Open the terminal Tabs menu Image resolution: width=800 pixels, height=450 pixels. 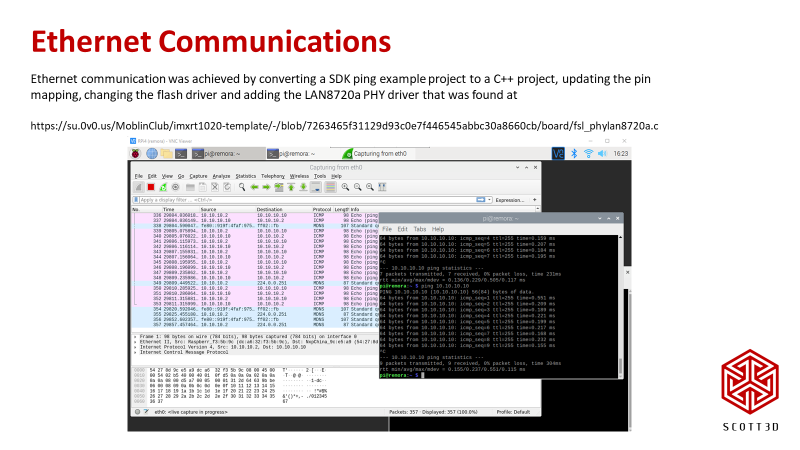420,229
